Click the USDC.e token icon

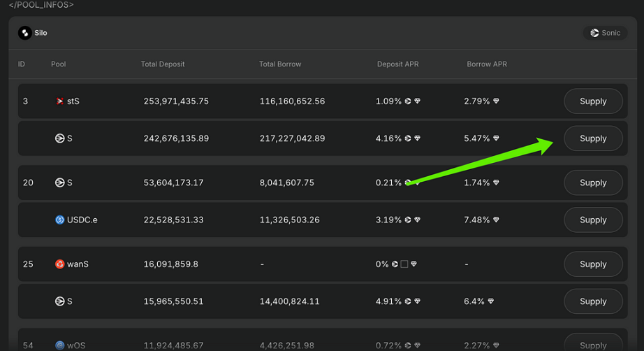click(x=59, y=220)
